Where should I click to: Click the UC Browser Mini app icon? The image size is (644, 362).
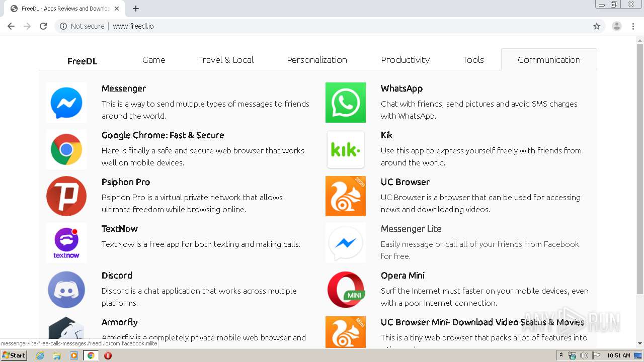pos(346,331)
